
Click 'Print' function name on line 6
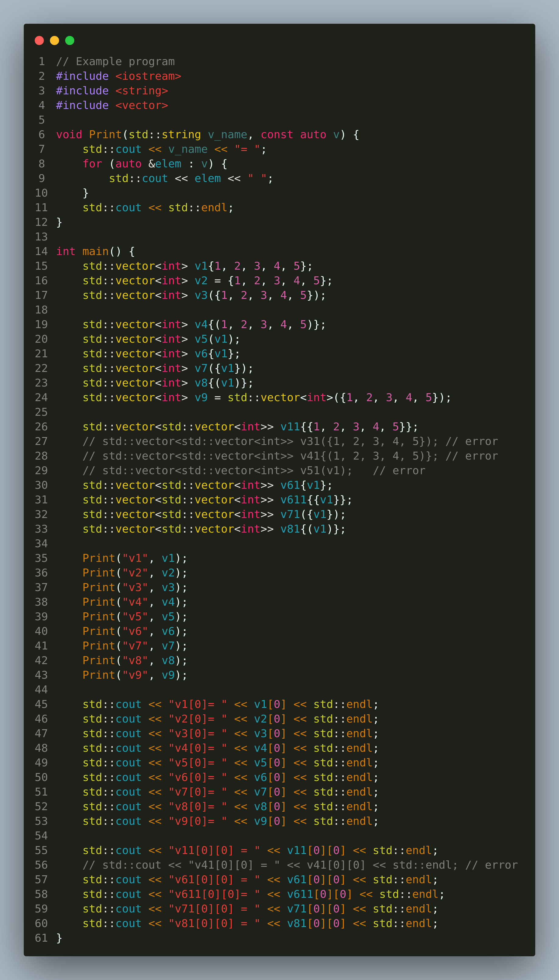tap(106, 134)
